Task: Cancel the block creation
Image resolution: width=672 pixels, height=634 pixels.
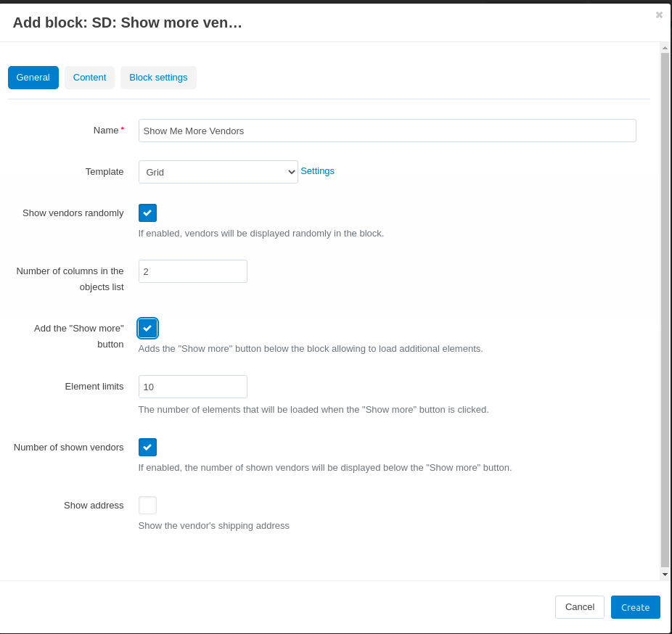Action: point(579,607)
